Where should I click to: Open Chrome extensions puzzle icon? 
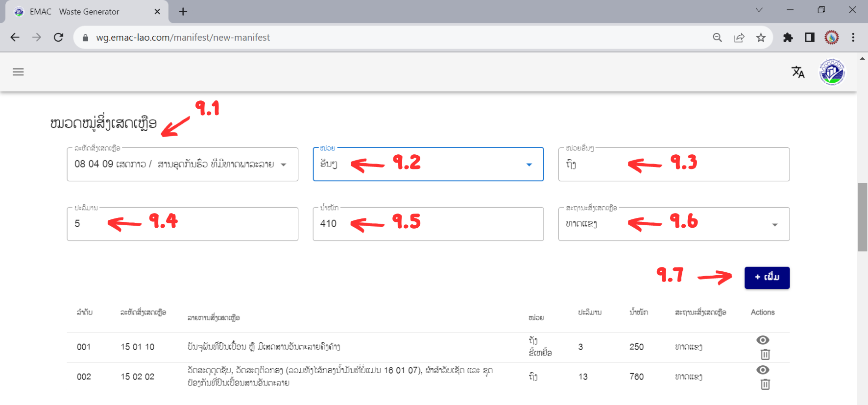[788, 38]
